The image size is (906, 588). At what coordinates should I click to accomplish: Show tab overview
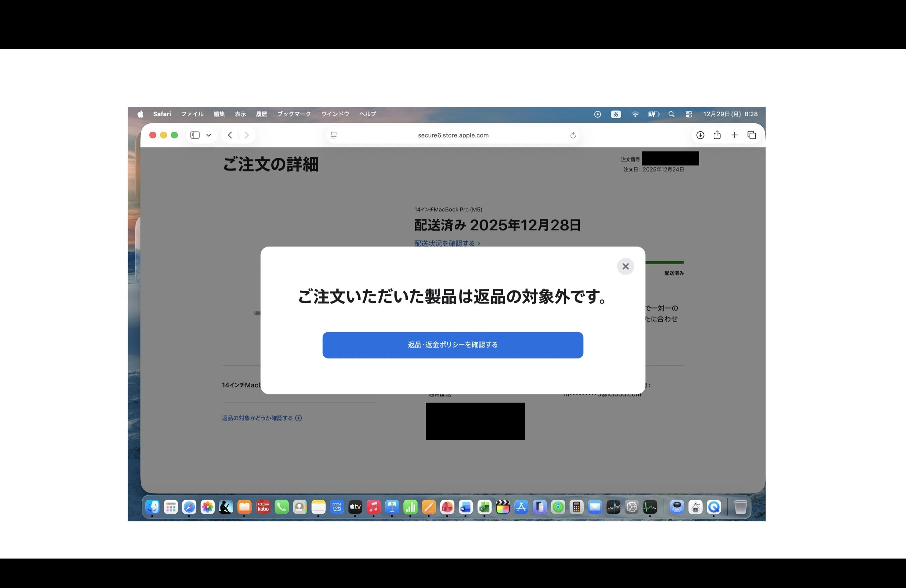[752, 135]
